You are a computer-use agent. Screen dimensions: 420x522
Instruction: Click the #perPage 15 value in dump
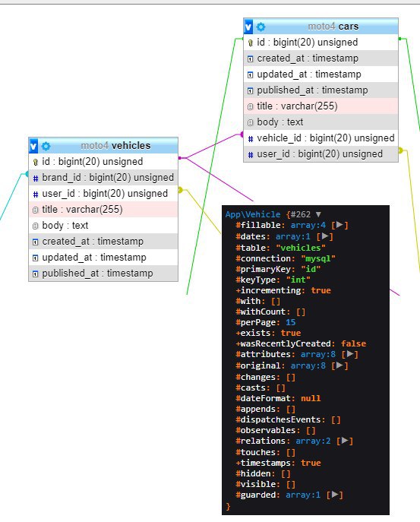click(x=291, y=322)
